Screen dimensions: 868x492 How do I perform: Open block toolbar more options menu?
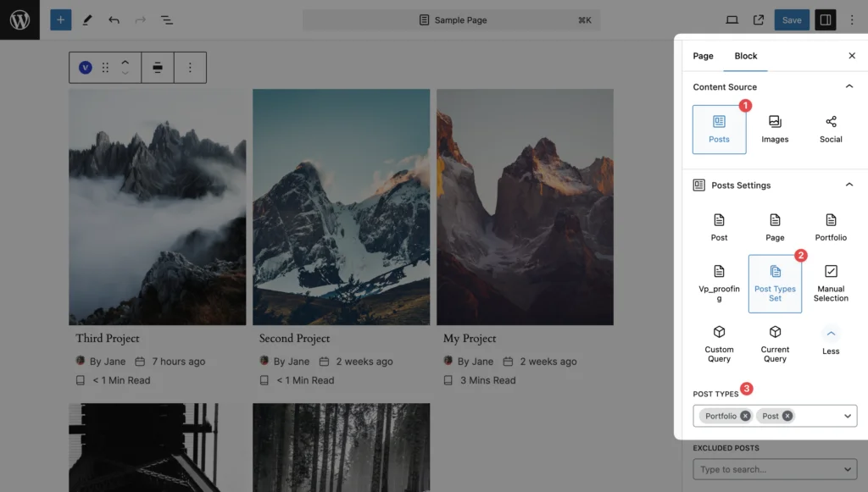[190, 68]
